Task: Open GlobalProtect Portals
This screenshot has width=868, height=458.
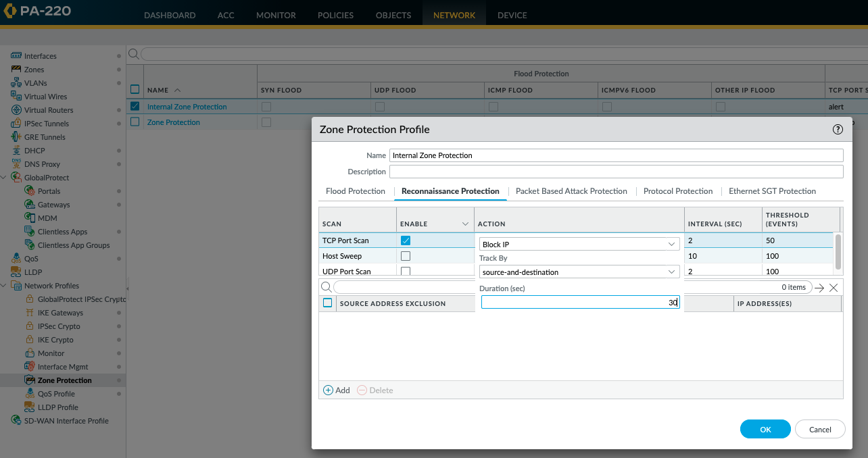Action: pos(49,190)
